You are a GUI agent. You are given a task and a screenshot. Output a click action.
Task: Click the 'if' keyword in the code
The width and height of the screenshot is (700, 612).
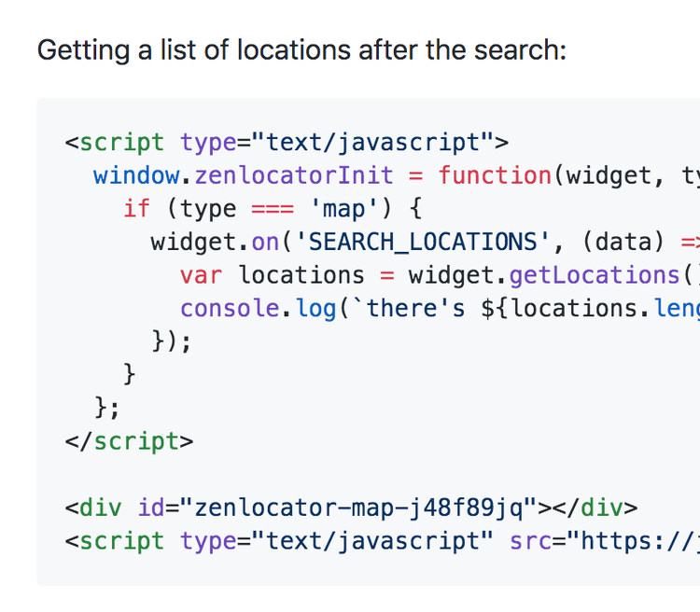[136, 209]
